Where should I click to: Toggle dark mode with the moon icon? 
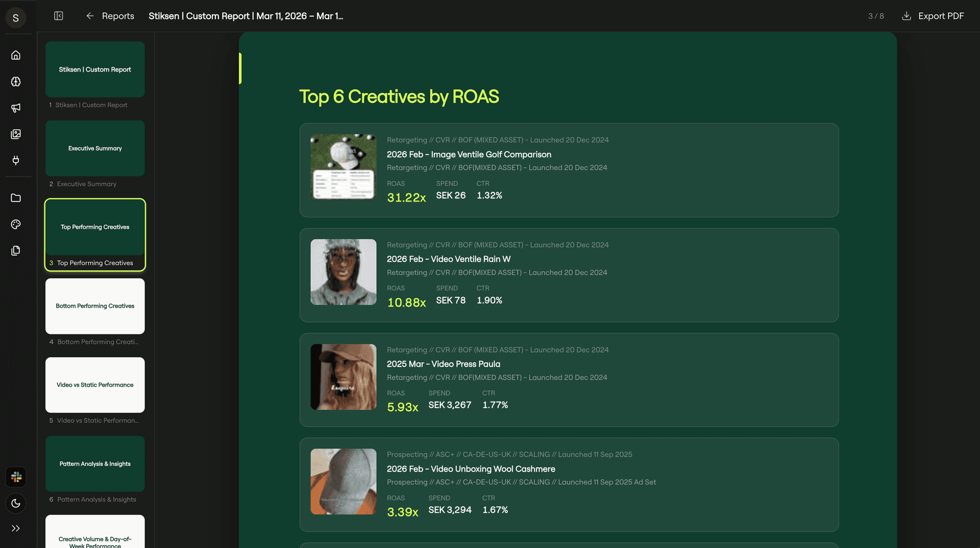tap(16, 503)
